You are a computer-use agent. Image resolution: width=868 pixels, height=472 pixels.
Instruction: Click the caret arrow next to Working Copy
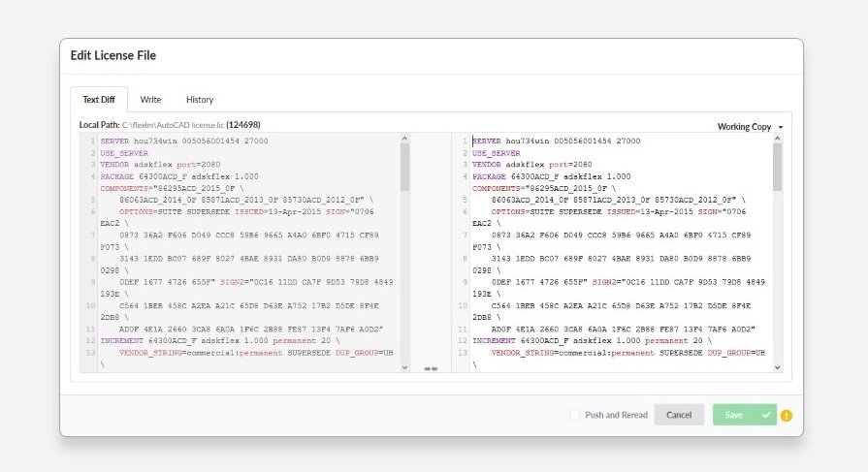click(x=781, y=127)
